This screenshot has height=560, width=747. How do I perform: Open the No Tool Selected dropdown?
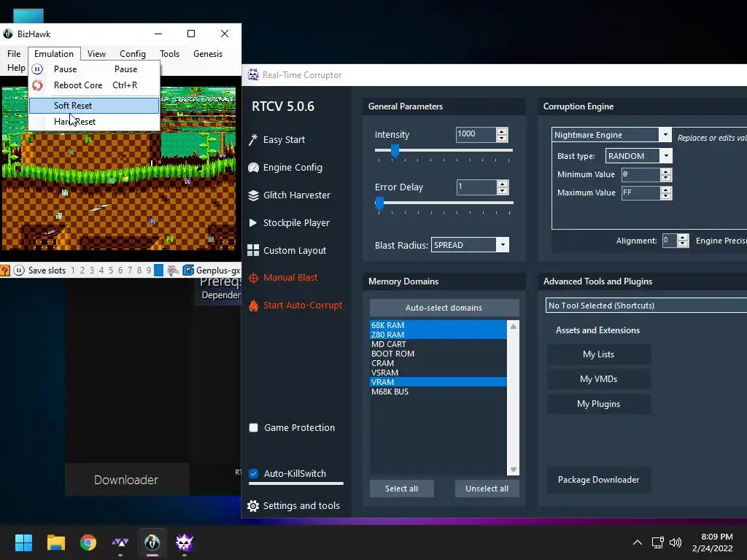tap(646, 306)
